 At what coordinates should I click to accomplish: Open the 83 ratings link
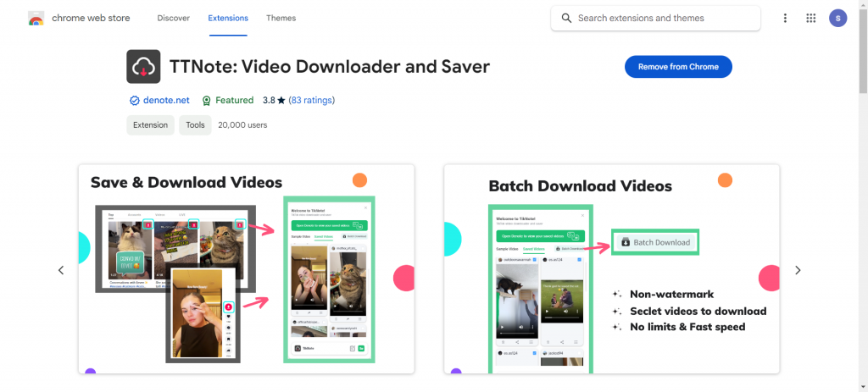click(312, 100)
